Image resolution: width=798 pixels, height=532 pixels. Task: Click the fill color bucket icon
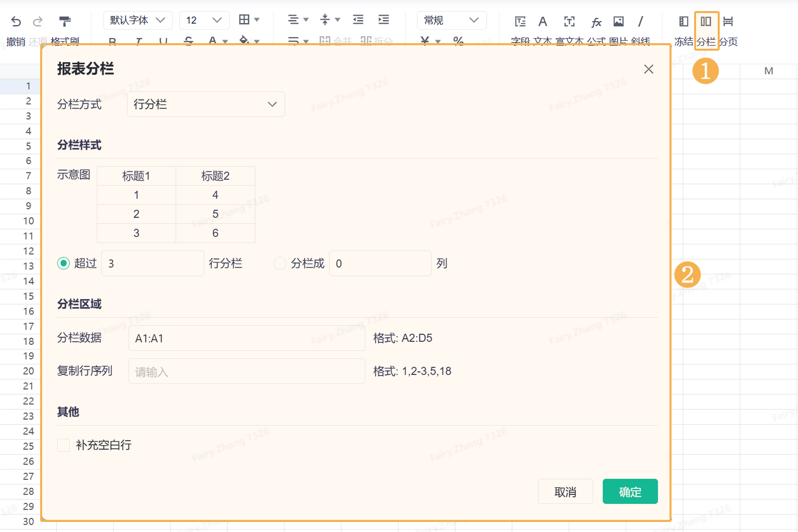[244, 40]
